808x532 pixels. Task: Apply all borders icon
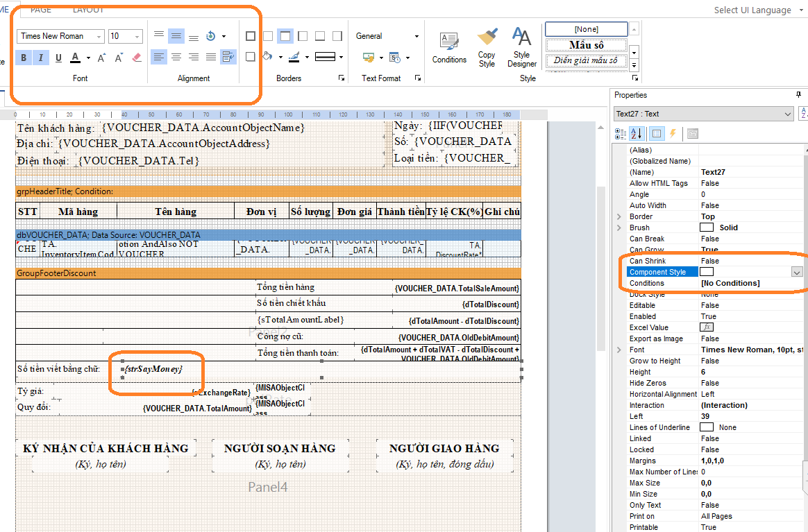point(251,36)
